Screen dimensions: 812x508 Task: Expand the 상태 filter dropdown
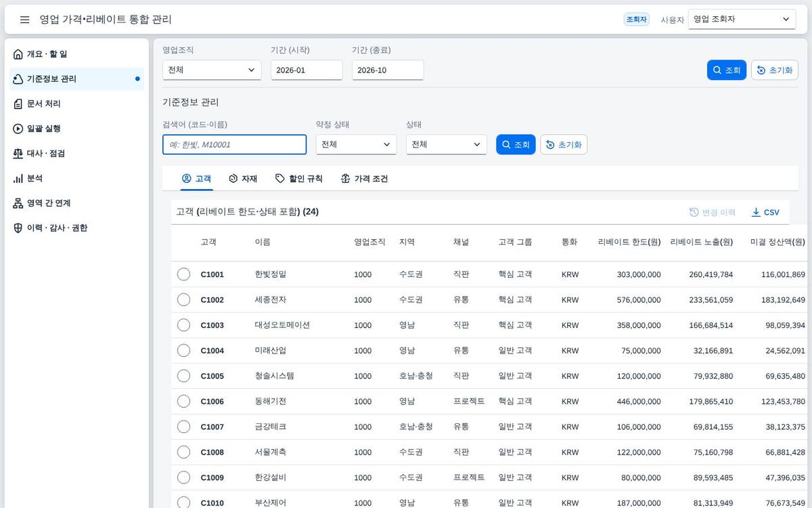[x=447, y=144]
